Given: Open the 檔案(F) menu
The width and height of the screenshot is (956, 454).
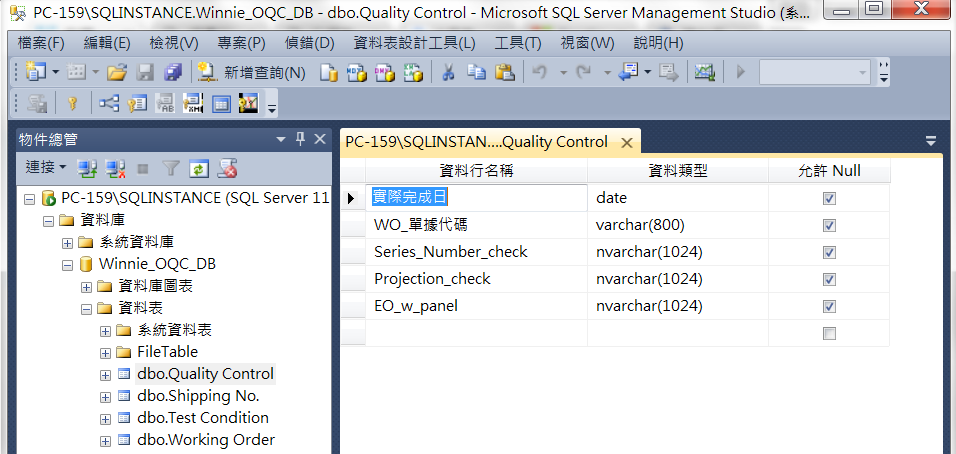Looking at the screenshot, I should pyautogui.click(x=41, y=43).
